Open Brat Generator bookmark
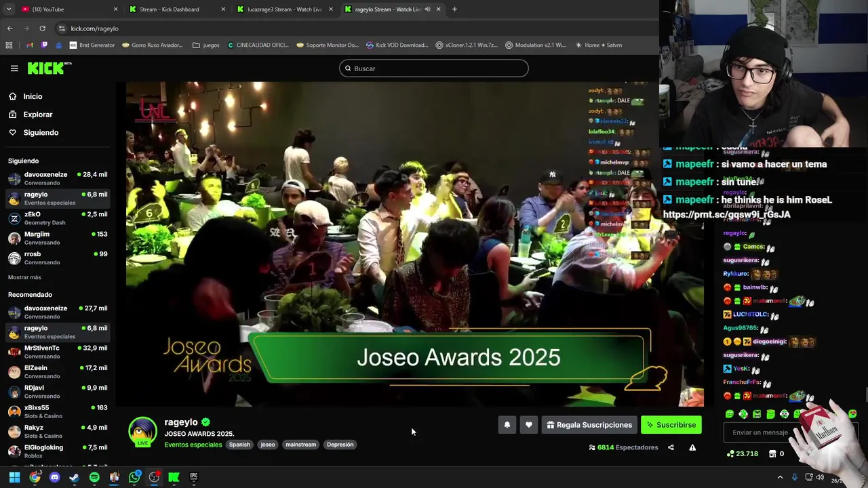 point(92,45)
